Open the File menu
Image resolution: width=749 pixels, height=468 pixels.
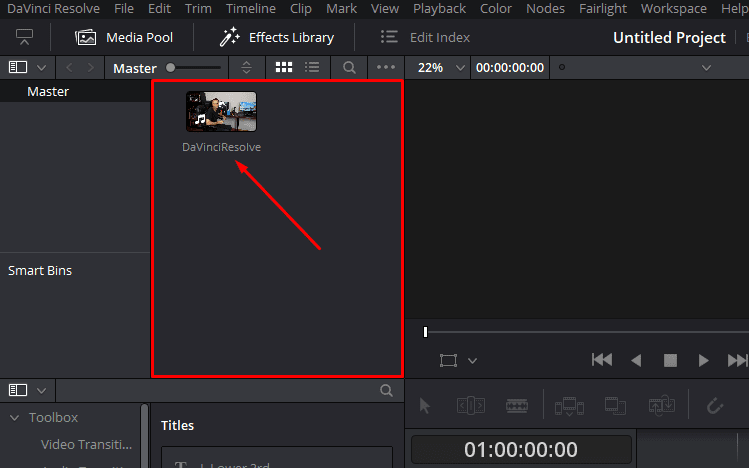[x=124, y=9]
